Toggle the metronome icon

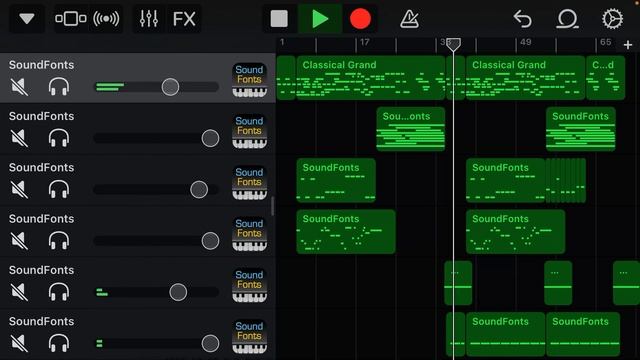409,19
